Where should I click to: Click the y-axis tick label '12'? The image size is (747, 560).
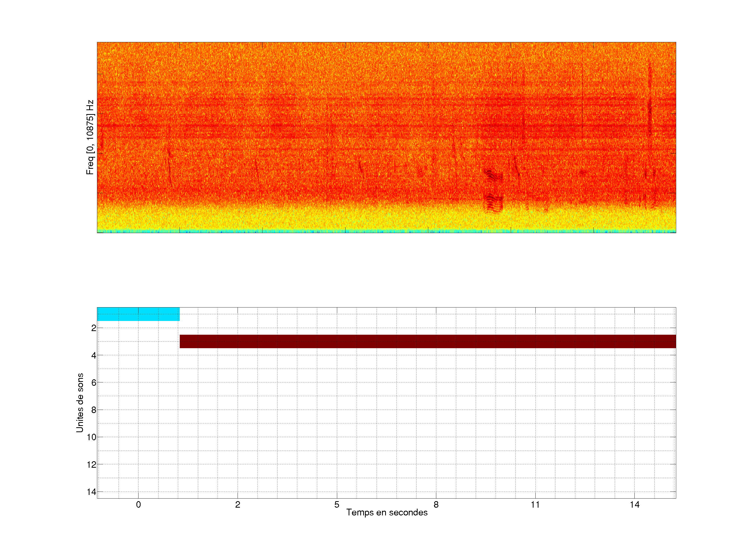pyautogui.click(x=92, y=465)
